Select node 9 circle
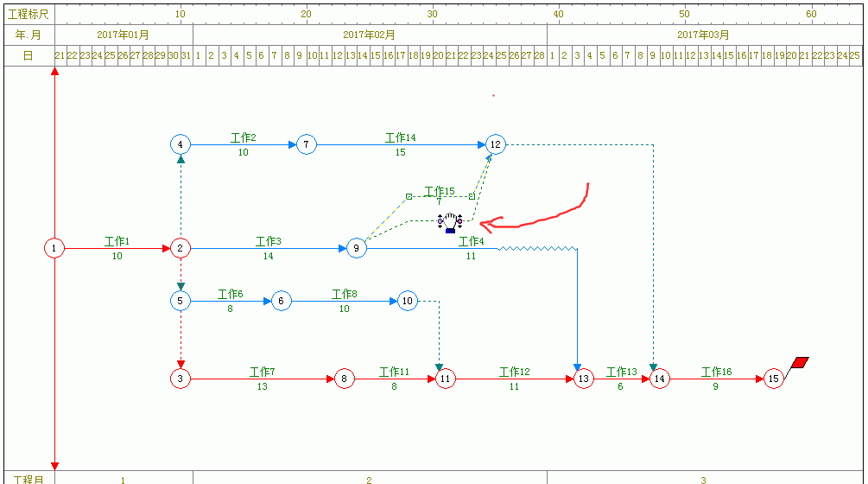The height and width of the screenshot is (484, 868). click(357, 248)
